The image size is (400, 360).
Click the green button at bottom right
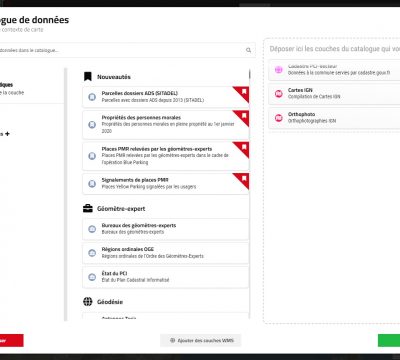coord(389,340)
